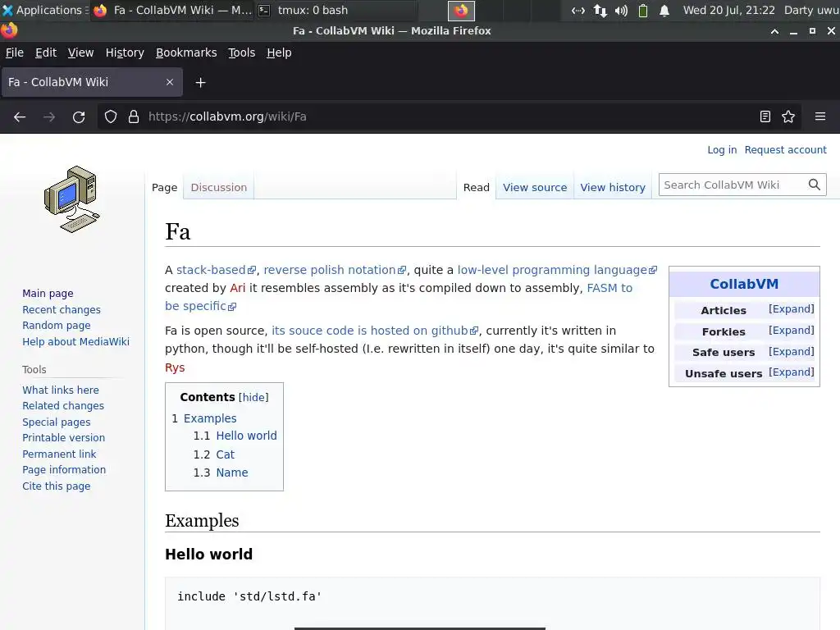Open the Applications menu in the panel

tap(44, 10)
